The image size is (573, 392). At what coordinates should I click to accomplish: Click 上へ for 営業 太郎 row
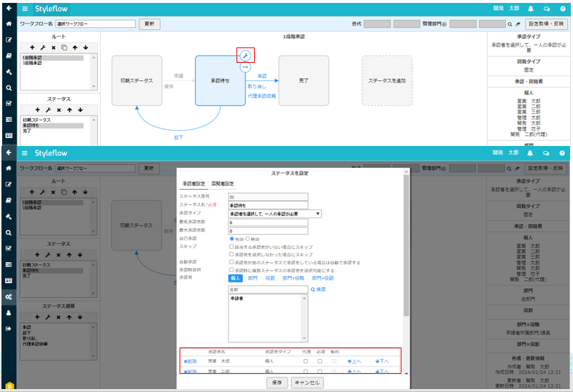pyautogui.click(x=354, y=361)
